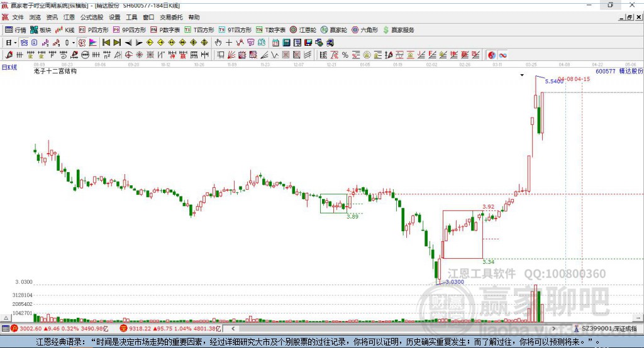Click the SZ399001 深证成指 status bar index
The width and height of the screenshot is (644, 348).
(608, 329)
